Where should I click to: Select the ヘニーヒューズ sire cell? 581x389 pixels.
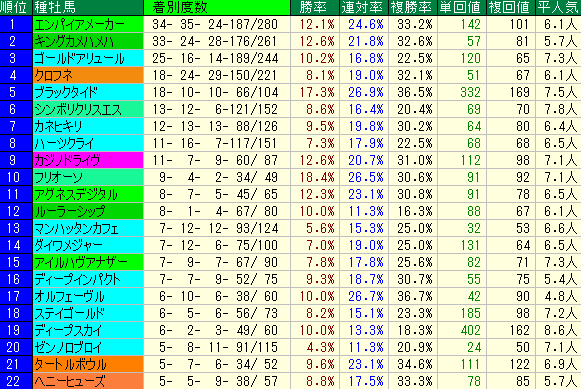coord(88,381)
